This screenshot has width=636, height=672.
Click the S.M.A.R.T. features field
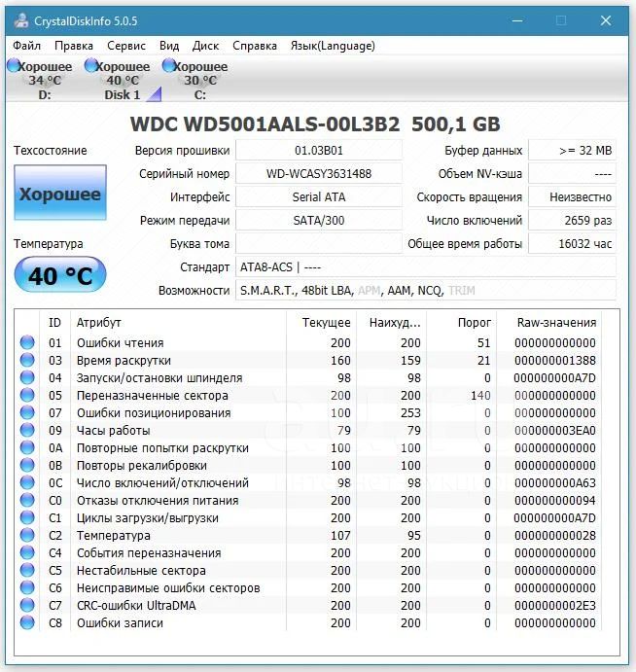pyautogui.click(x=426, y=290)
